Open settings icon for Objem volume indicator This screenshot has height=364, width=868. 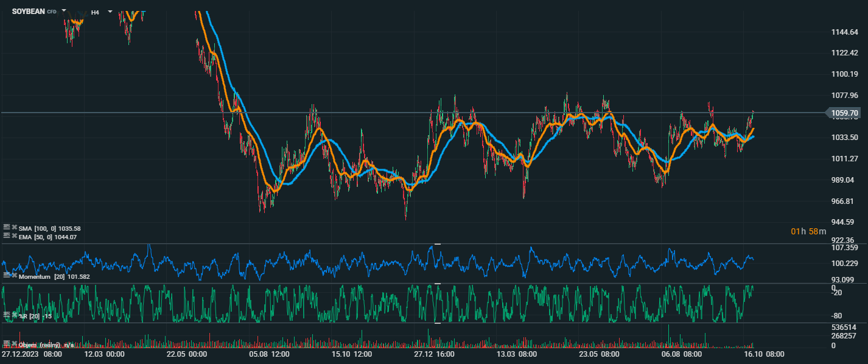click(x=7, y=344)
